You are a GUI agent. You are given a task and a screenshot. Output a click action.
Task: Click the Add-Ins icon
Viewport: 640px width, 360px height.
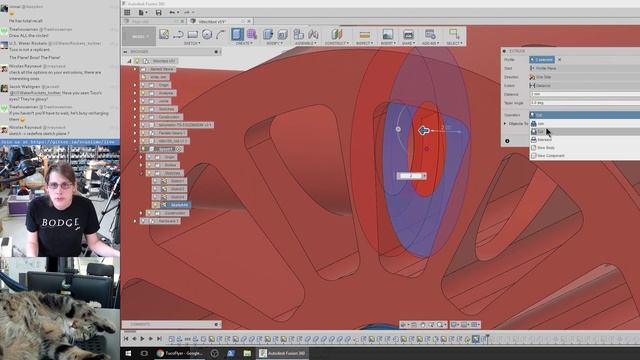(430, 34)
